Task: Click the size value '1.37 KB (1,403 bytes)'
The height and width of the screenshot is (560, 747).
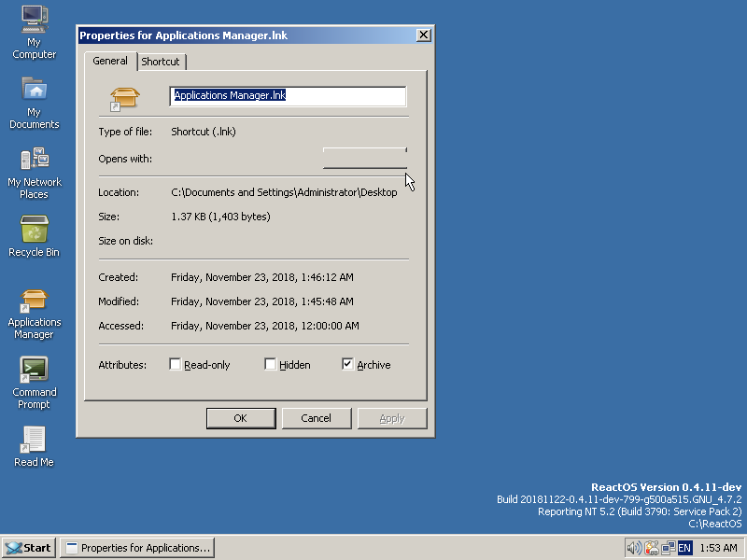Action: 220,217
